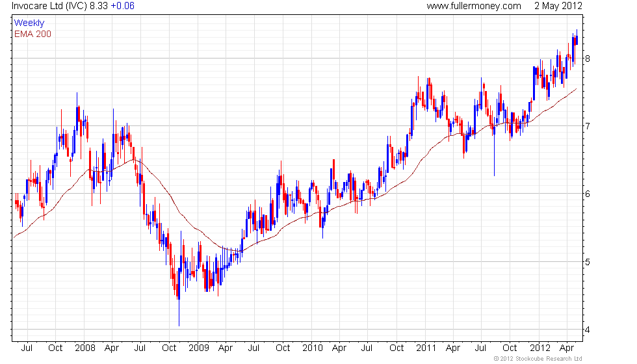637x364 pixels.
Task: Click the 6 price axis label
Action: coord(588,194)
